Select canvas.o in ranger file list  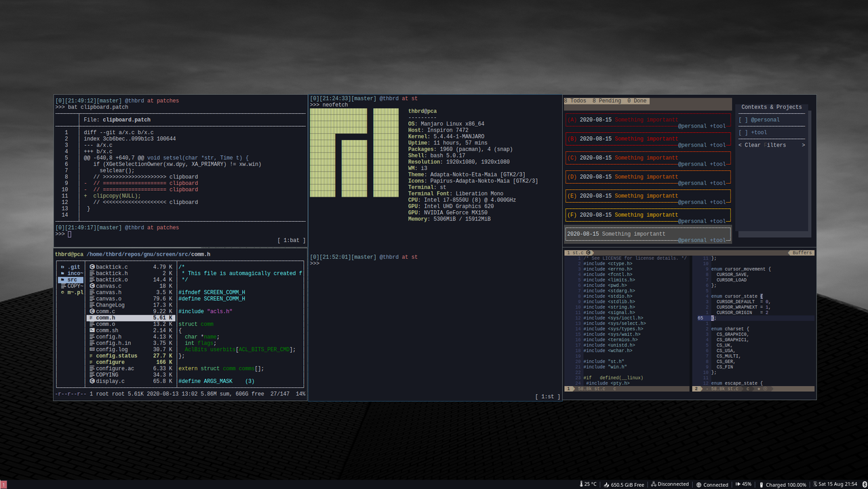pyautogui.click(x=131, y=298)
